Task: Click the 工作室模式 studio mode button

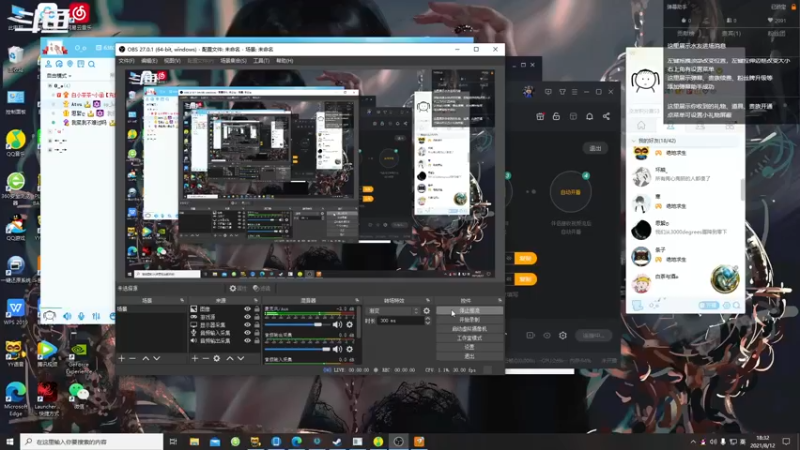Action: tap(469, 338)
